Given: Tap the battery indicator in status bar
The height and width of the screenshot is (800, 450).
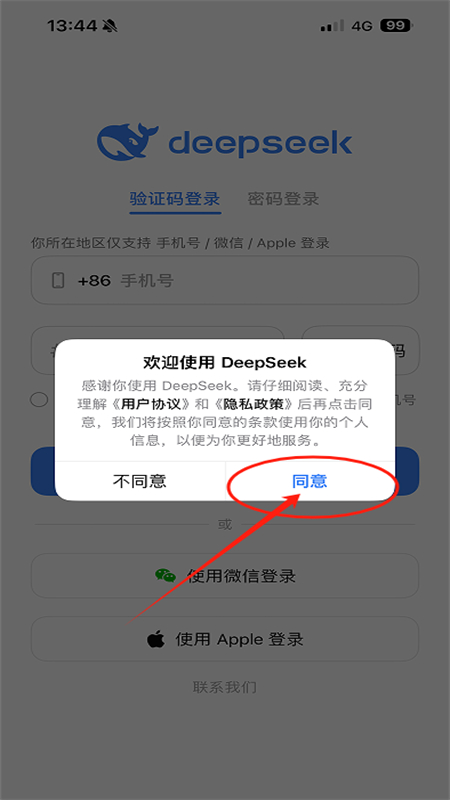Looking at the screenshot, I should coord(397,26).
